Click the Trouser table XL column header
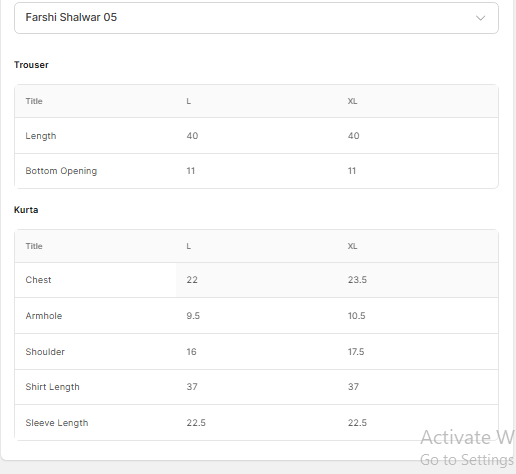The height and width of the screenshot is (474, 516). tap(352, 101)
